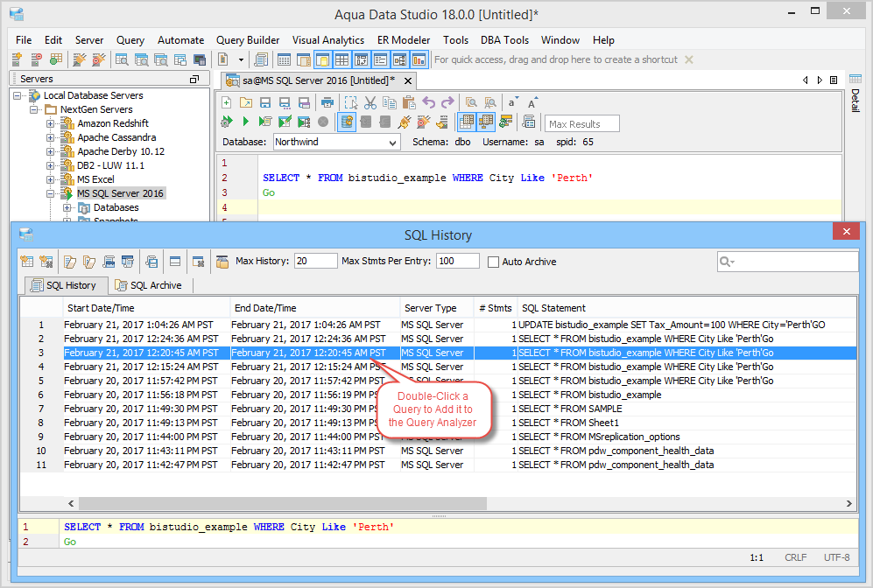Click the horizontal scrollbar in history table
The width and height of the screenshot is (873, 588).
pos(283,503)
